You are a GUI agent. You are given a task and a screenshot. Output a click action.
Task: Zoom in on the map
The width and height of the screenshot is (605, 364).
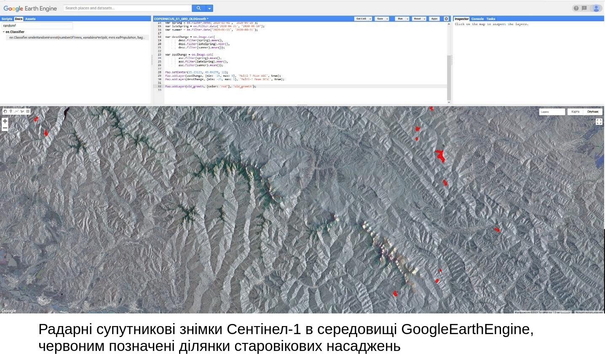[x=5, y=121]
